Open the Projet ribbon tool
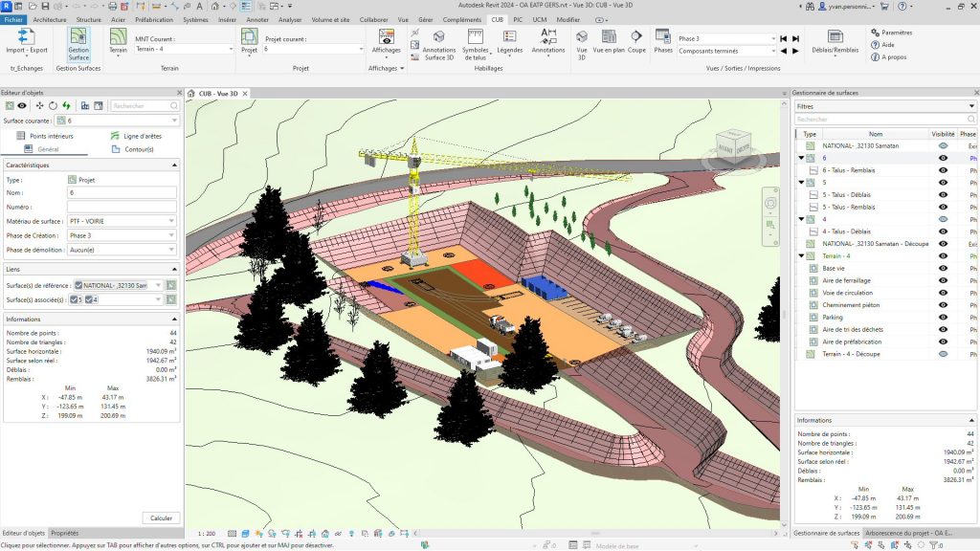The height and width of the screenshot is (551, 980). (250, 41)
